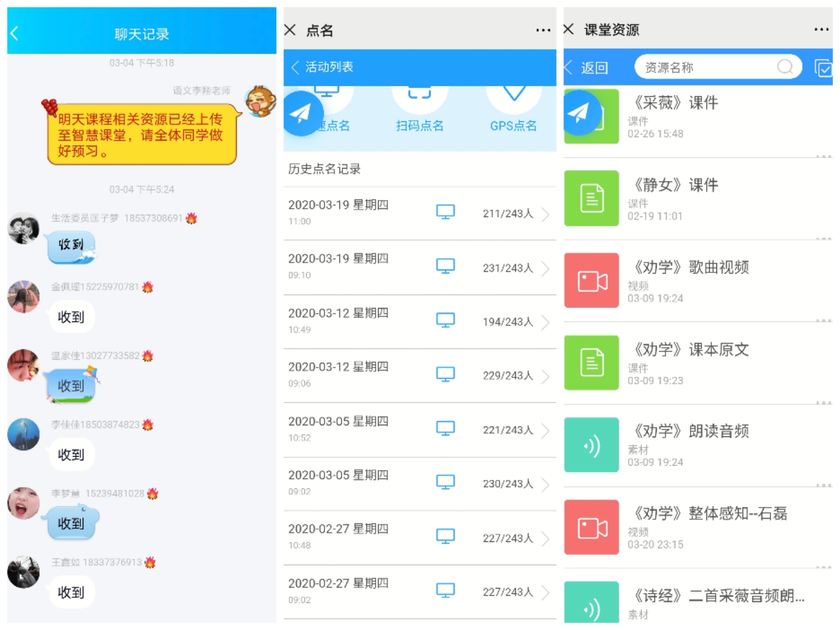Click search magnifier in 资源名称 field

click(x=785, y=67)
